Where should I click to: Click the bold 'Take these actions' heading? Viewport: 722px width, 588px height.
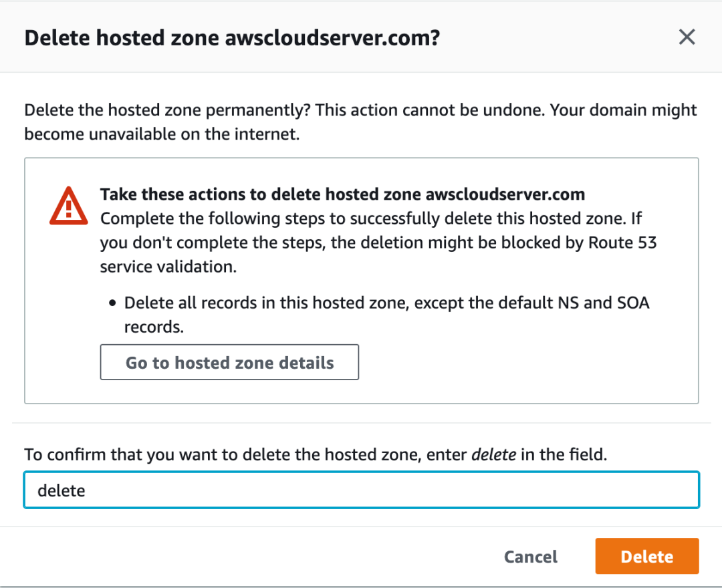point(342,194)
